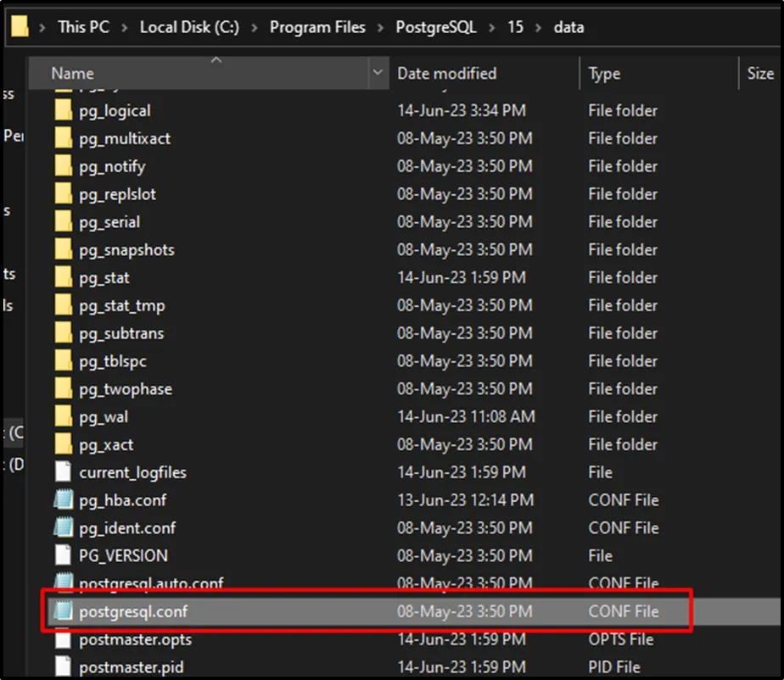
Task: Navigate to Local Disk (C:) breadcrumb
Action: click(189, 27)
